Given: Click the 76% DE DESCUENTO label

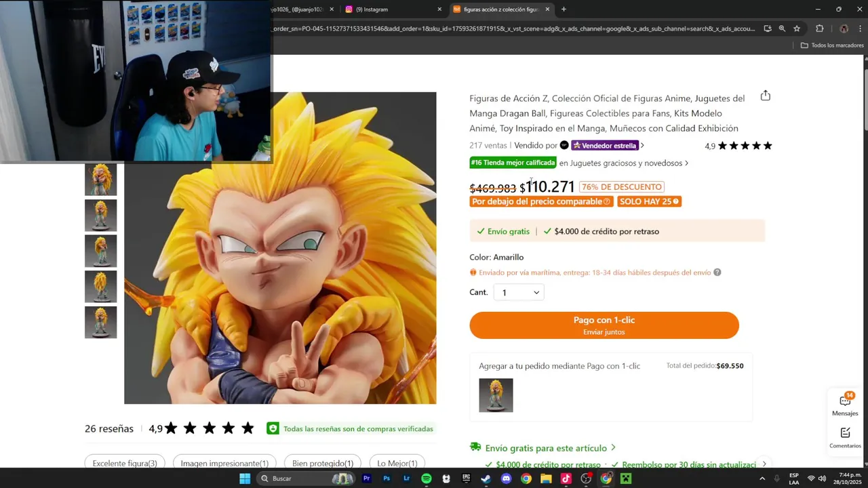Looking at the screenshot, I should 622,187.
